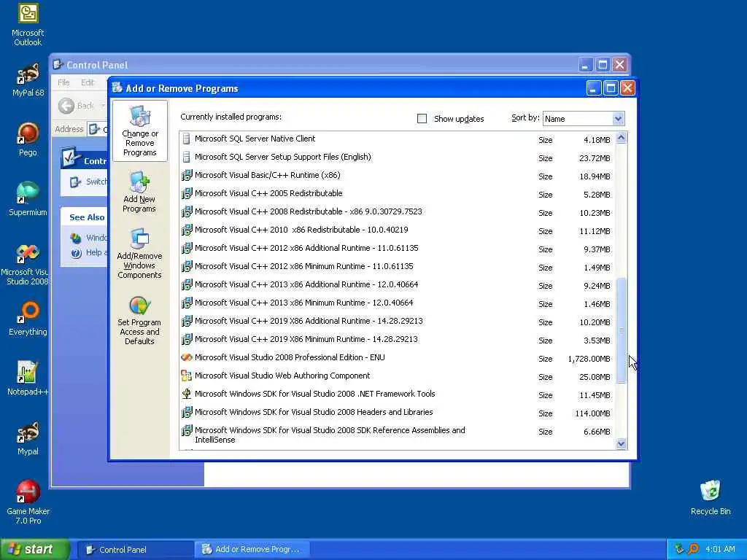Click icon of Visual Basic/C++ Runtime (x86)
Viewport: 747px width, 560px height.
tap(186, 175)
